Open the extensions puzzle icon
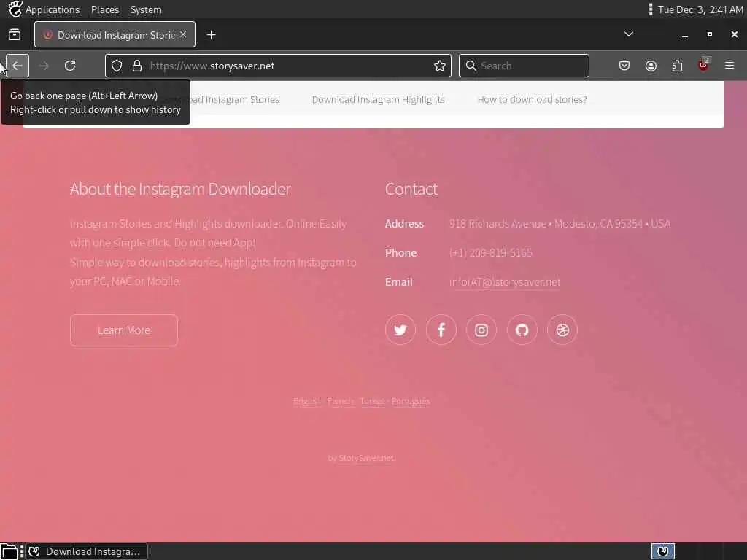Viewport: 747px width, 560px height. point(677,66)
